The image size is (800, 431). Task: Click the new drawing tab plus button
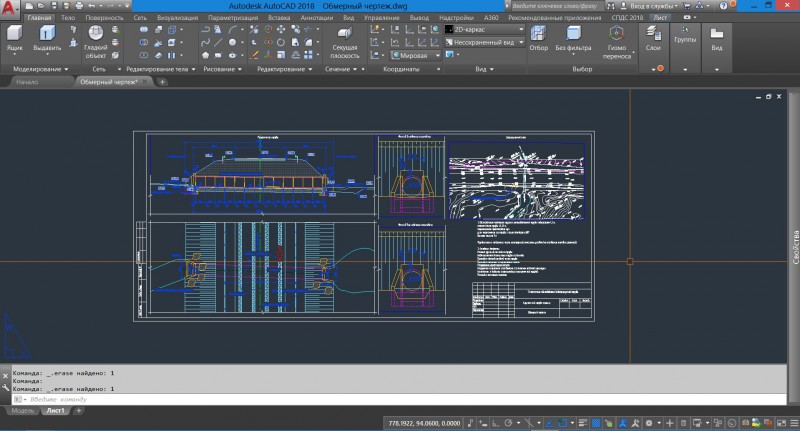tap(163, 82)
